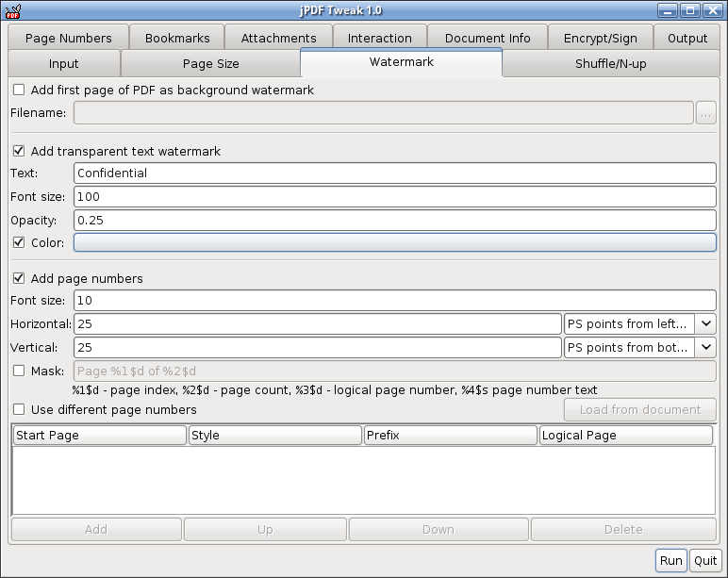Image resolution: width=728 pixels, height=578 pixels.
Task: Click the Quit button
Action: (x=705, y=560)
